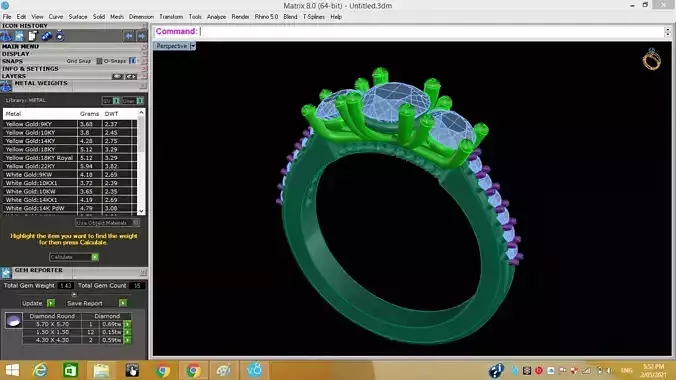Click the ring icon in the viewport corner

tap(651, 59)
